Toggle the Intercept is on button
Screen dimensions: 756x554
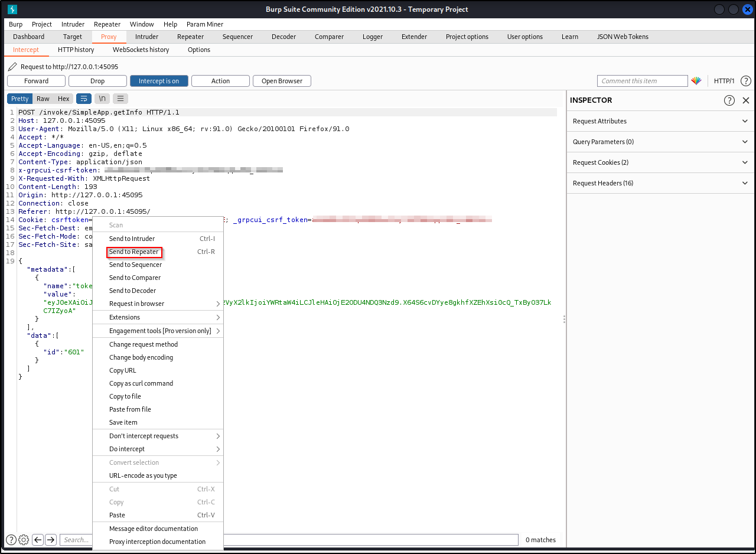coord(159,81)
